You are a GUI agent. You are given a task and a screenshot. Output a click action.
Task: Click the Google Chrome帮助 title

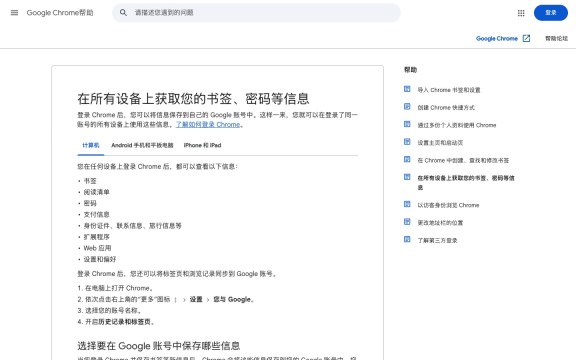(x=60, y=13)
